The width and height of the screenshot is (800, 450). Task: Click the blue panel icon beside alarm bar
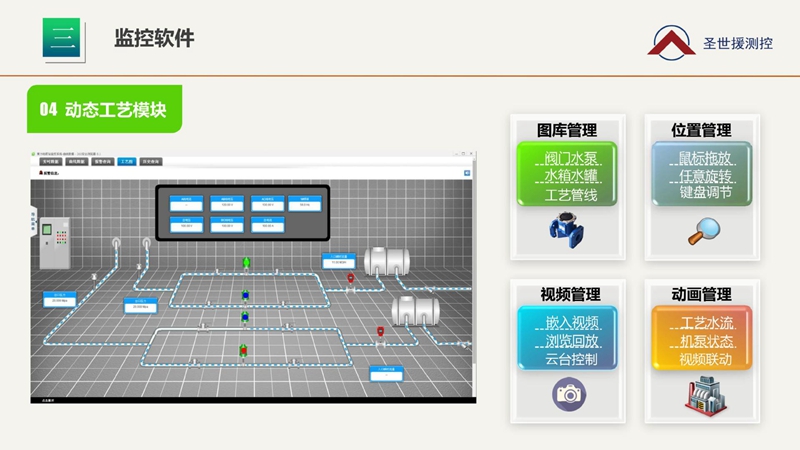coord(467,173)
